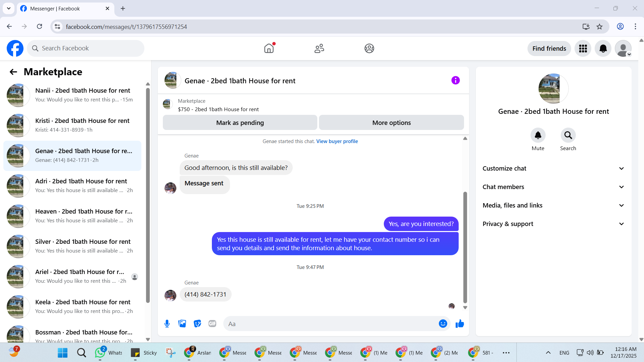644x362 pixels.
Task: Bookmark this tab with star icon
Action: 599,27
